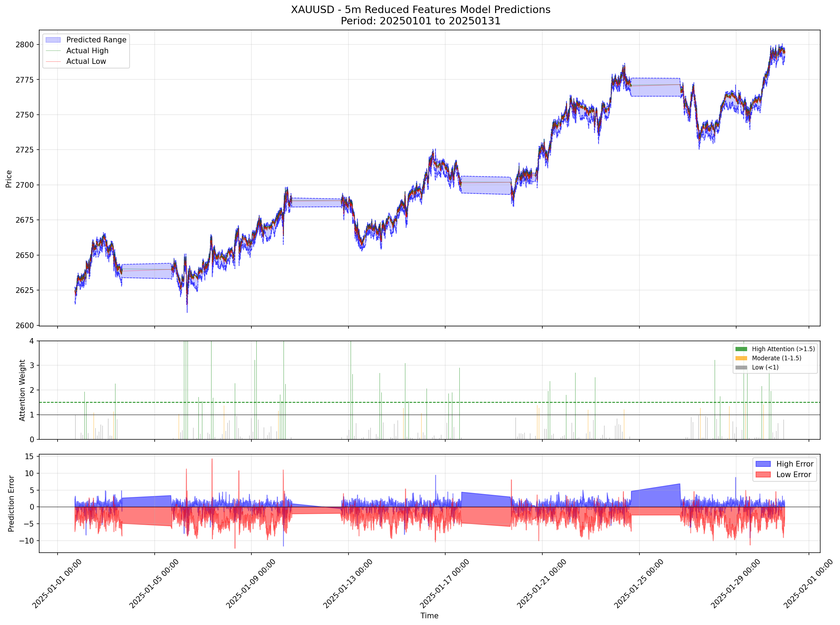Select the 2025-01-13 00:00 date tick label

[347, 584]
